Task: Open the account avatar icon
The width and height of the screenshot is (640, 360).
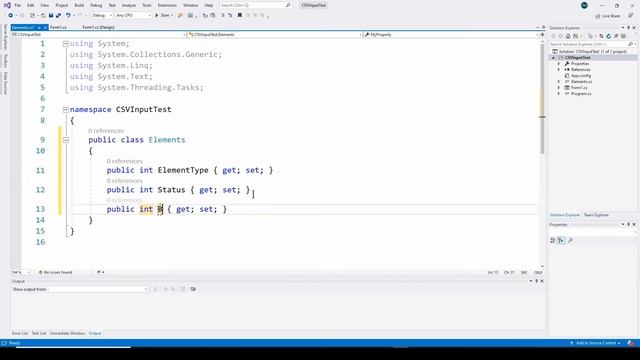Action: [x=584, y=5]
